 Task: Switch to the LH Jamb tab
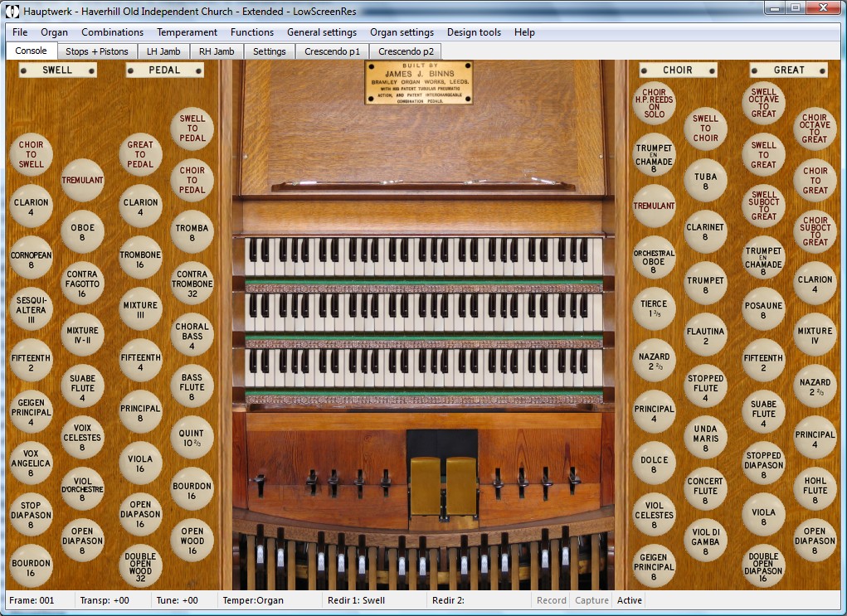point(163,51)
